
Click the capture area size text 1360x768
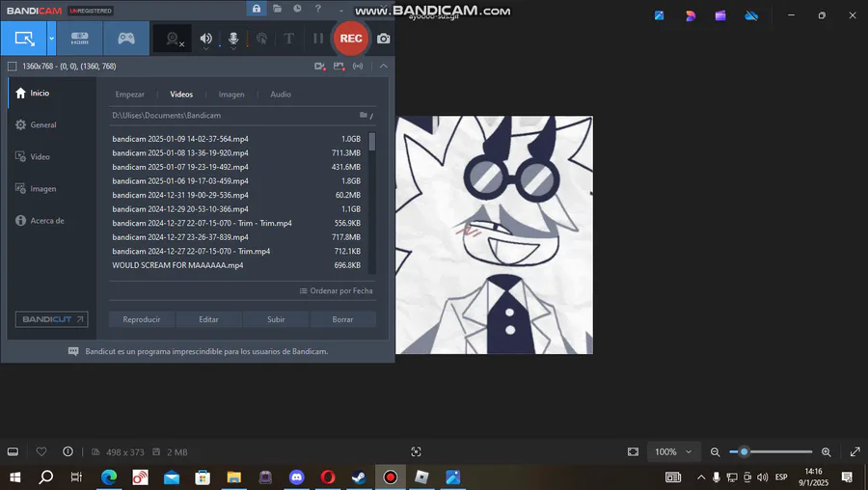(x=69, y=67)
